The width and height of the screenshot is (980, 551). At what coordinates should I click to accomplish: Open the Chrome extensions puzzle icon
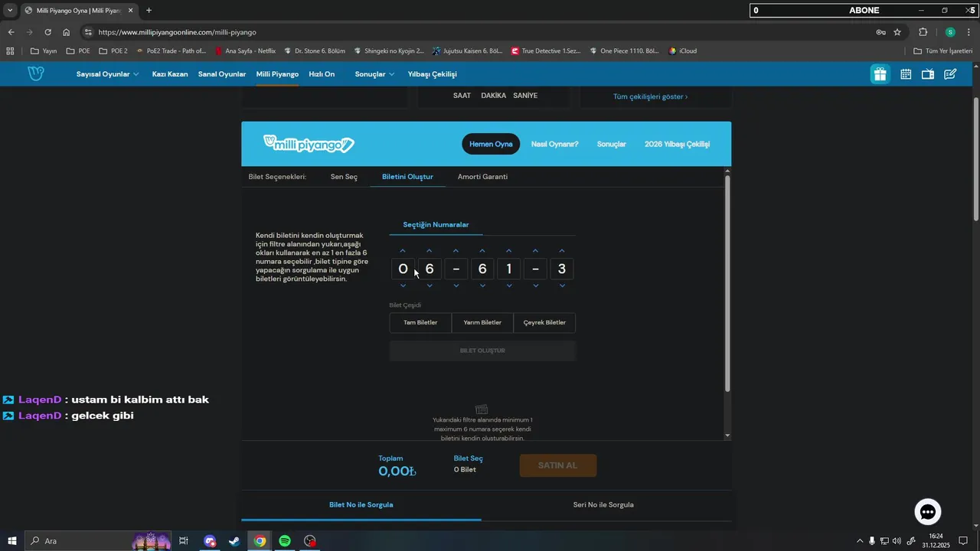923,32
